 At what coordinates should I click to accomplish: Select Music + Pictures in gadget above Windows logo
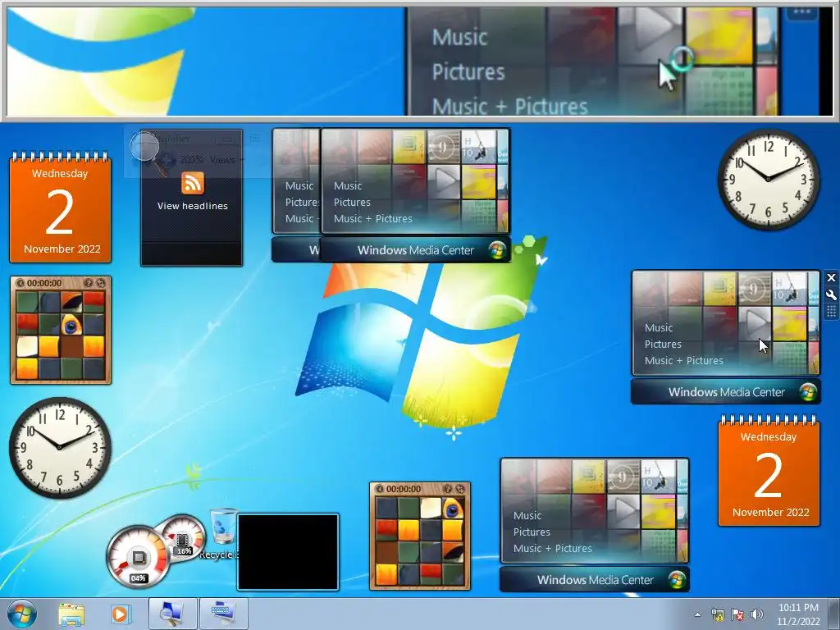pyautogui.click(x=373, y=218)
